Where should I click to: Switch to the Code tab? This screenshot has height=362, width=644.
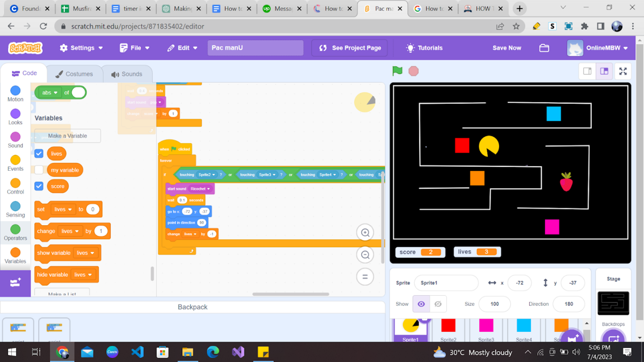click(24, 73)
